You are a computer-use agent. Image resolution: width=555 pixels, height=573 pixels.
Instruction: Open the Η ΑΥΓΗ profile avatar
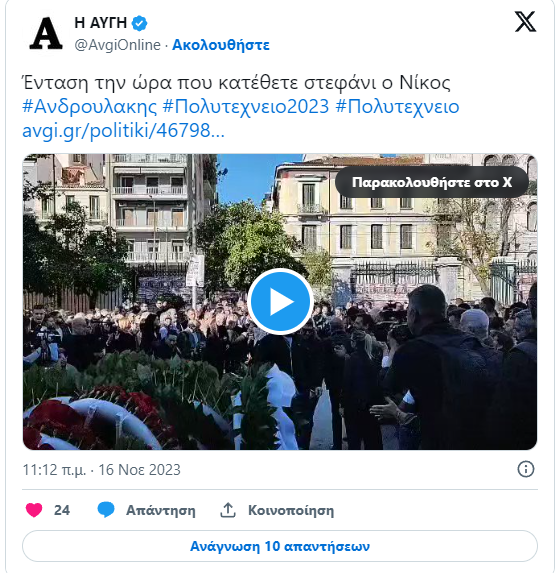click(x=46, y=33)
